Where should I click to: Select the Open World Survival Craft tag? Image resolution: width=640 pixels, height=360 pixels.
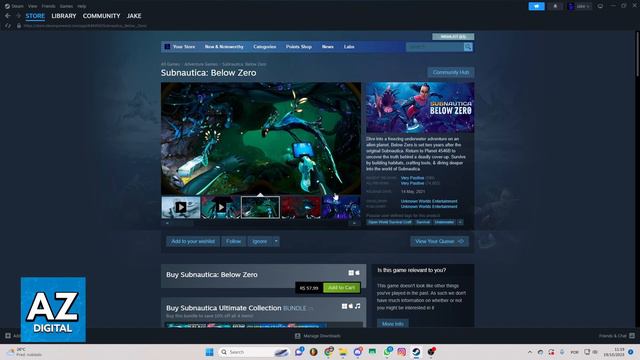coord(389,222)
